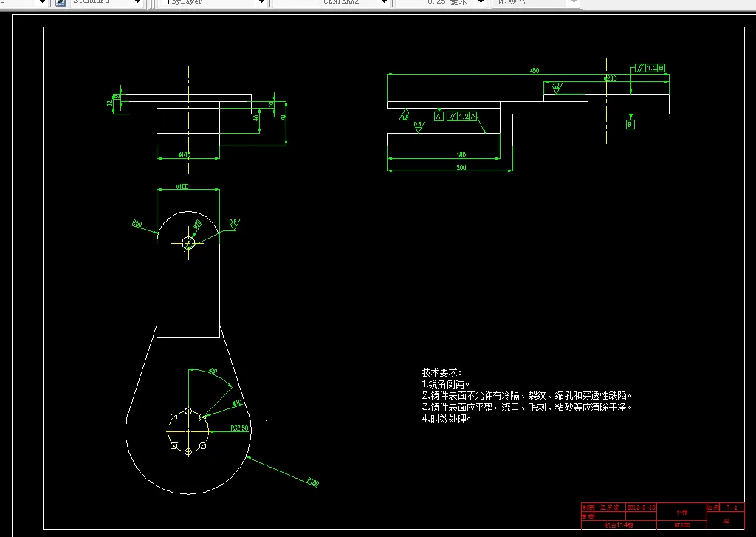
Task: Select the φ200 dimension text
Action: [x=611, y=78]
